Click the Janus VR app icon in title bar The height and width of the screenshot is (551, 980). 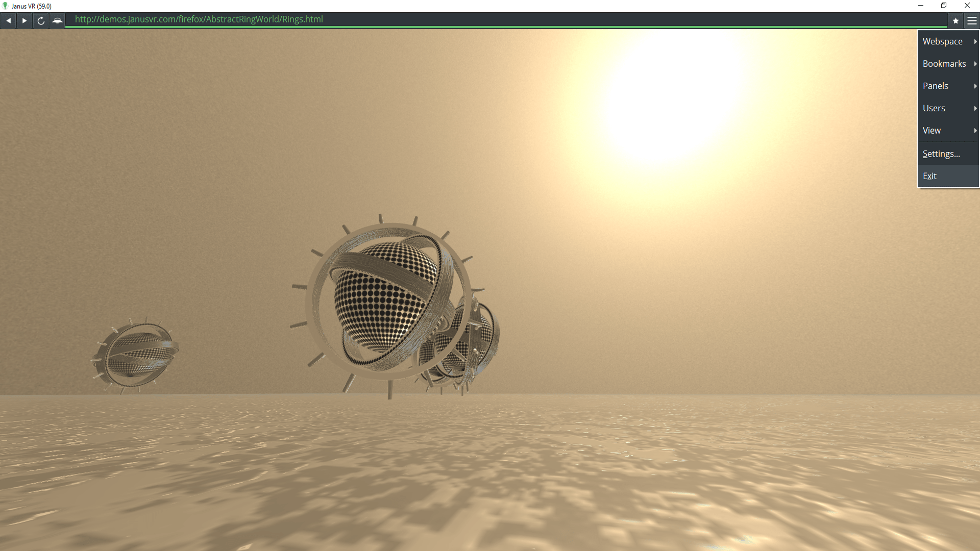point(6,6)
